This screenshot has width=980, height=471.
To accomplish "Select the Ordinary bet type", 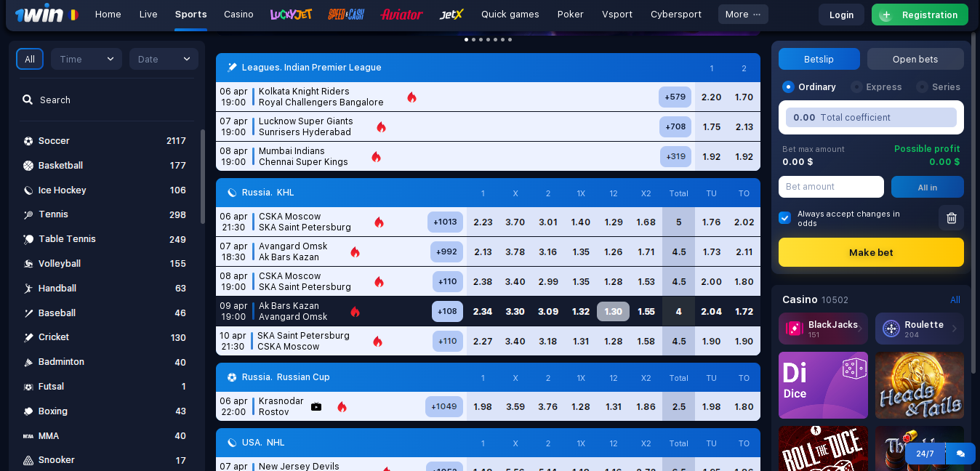I will (809, 86).
